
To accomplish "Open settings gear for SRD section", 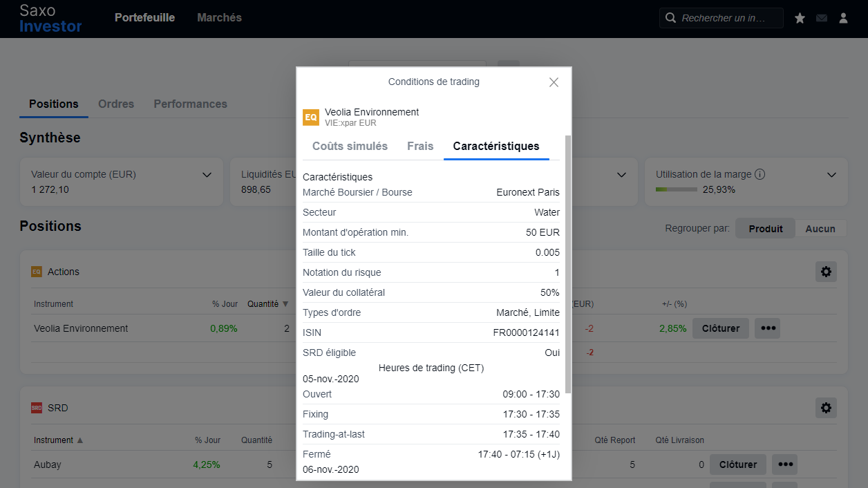I will (826, 408).
